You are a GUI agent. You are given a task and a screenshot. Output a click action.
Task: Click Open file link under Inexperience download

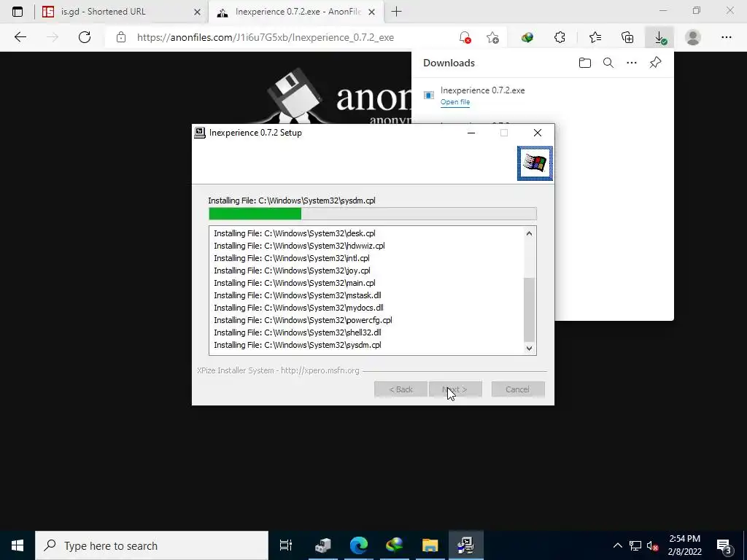click(x=455, y=102)
